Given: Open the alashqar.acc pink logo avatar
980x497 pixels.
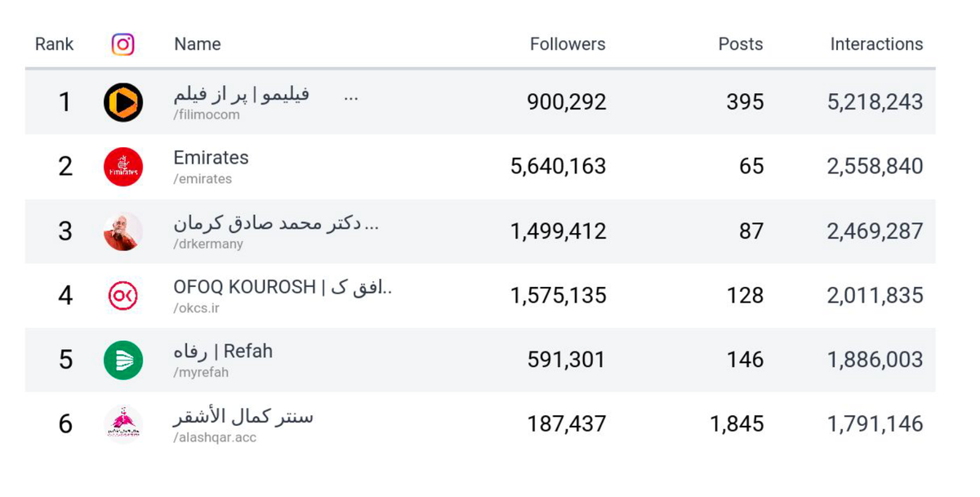Looking at the screenshot, I should point(123,424).
